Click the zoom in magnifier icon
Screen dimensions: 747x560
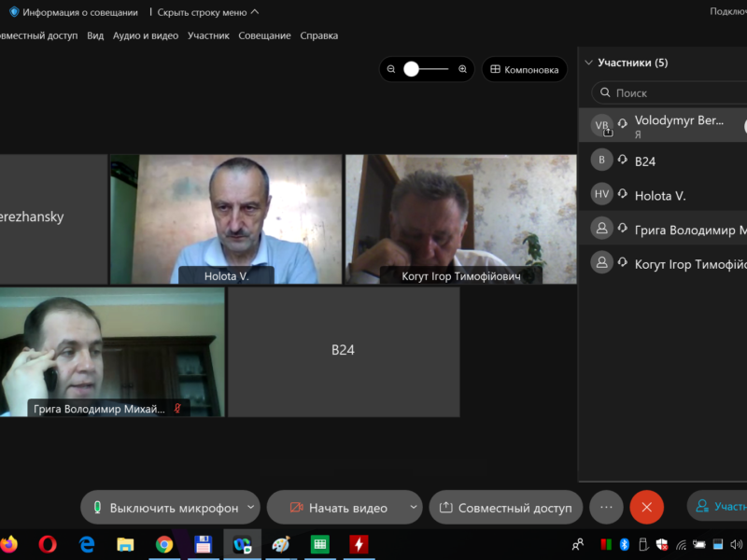pos(462,69)
